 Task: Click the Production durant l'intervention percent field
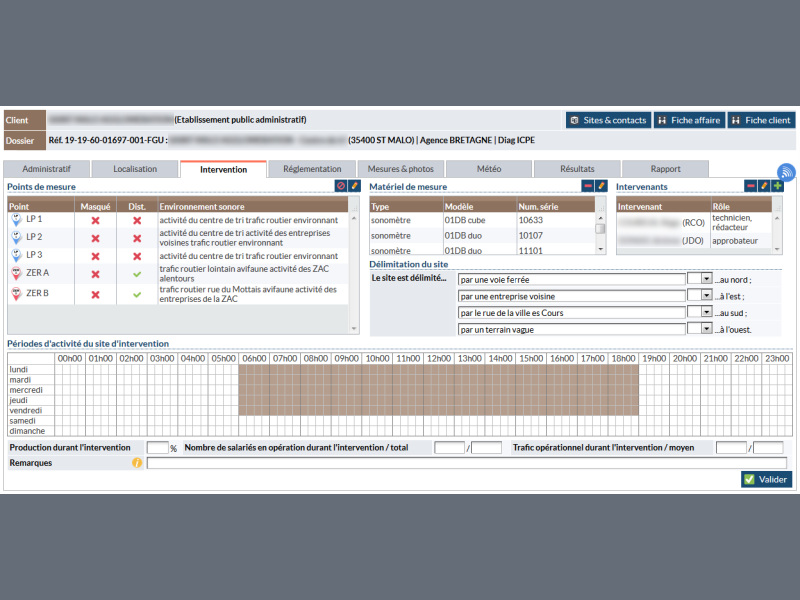158,447
